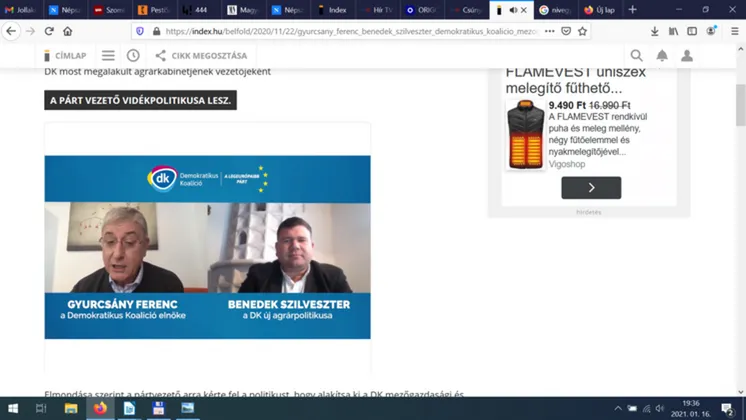The width and height of the screenshot is (746, 420).
Task: Click the FLAMEVEST ad arrow button
Action: tap(590, 187)
